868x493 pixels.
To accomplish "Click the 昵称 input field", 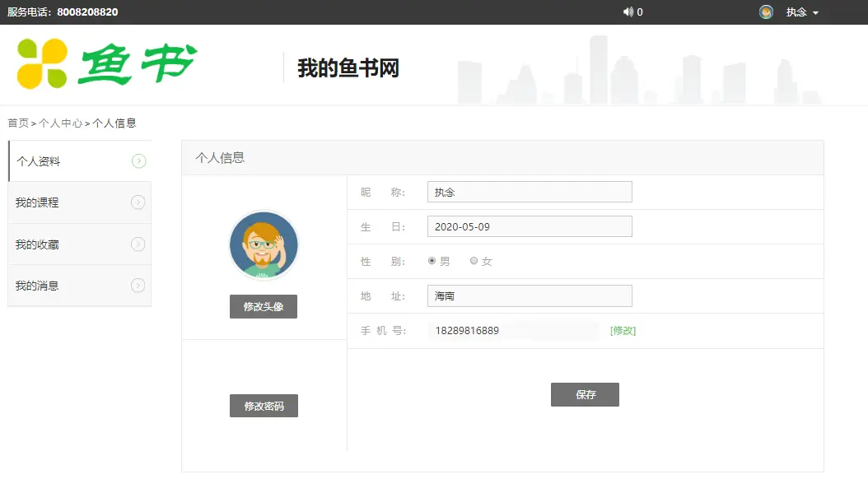I will 530,192.
